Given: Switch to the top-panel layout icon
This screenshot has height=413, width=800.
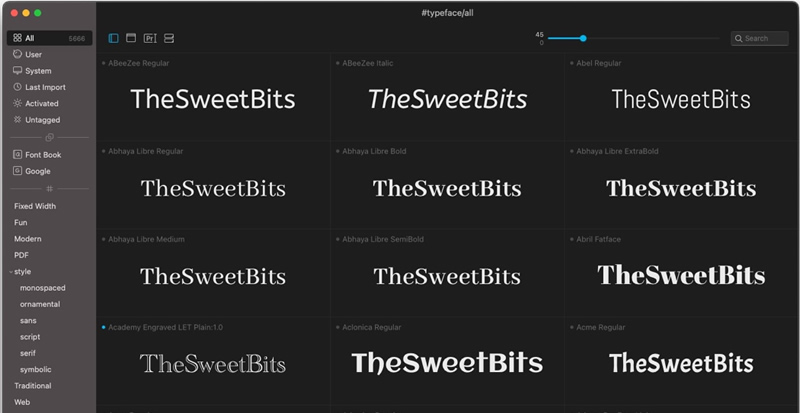Looking at the screenshot, I should point(131,38).
